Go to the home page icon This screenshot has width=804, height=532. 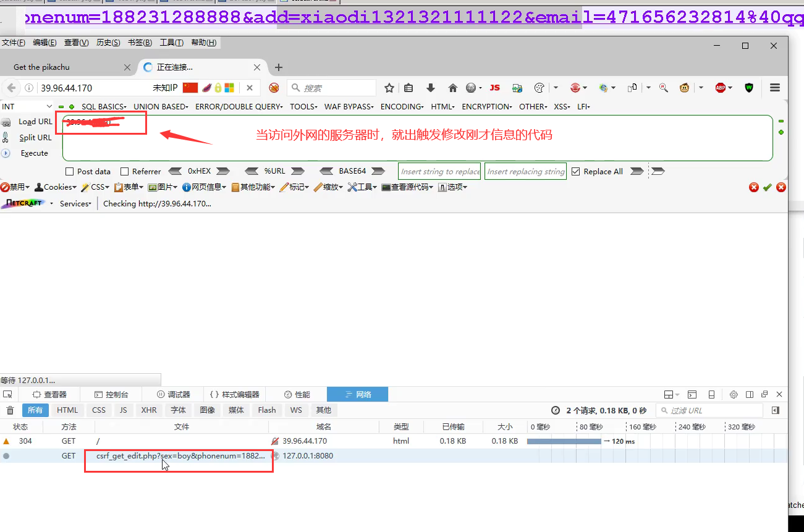click(452, 88)
